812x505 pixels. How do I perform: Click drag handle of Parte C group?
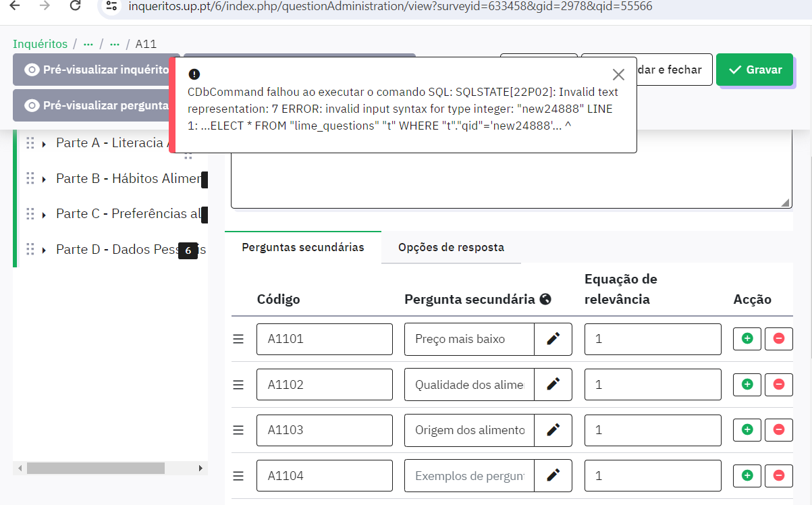[30, 214]
